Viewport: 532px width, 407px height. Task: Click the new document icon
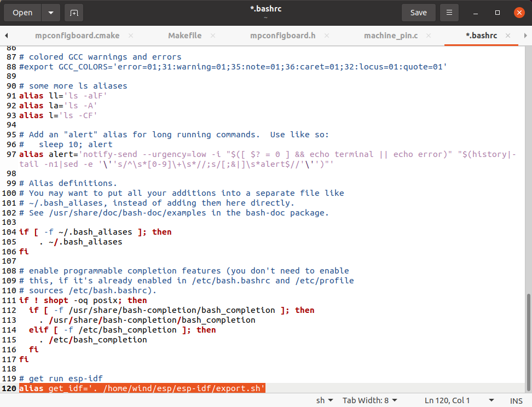point(74,13)
